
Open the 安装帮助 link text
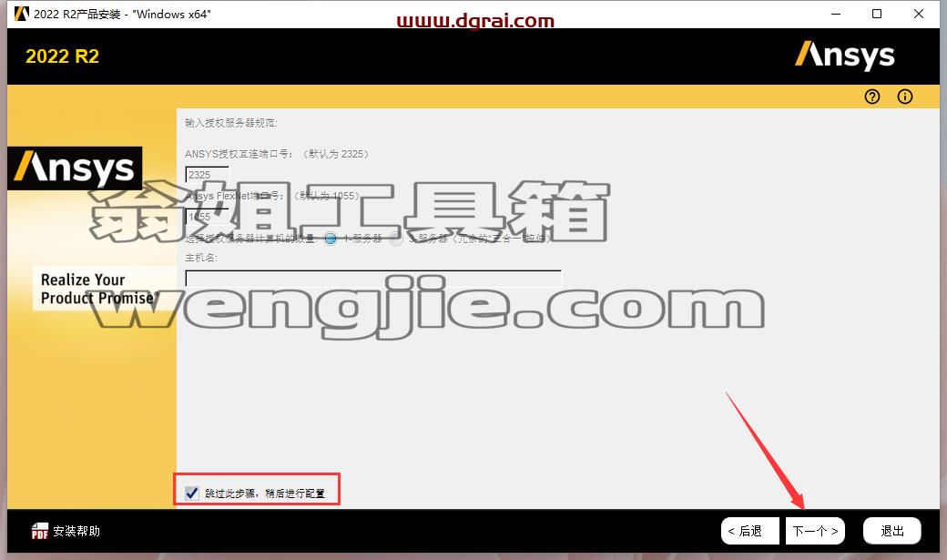pyautogui.click(x=76, y=531)
